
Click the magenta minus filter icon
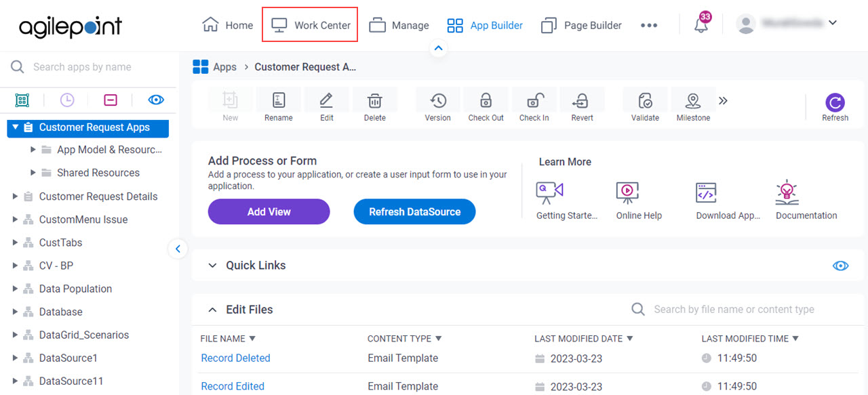point(111,100)
